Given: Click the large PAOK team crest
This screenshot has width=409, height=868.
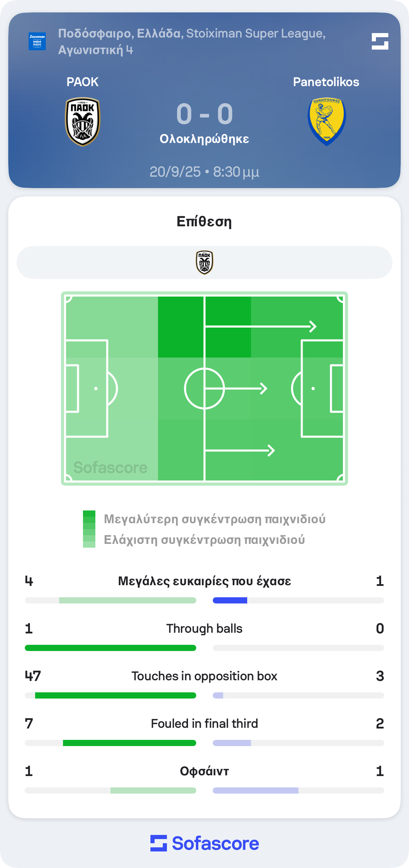Looking at the screenshot, I should pyautogui.click(x=83, y=122).
